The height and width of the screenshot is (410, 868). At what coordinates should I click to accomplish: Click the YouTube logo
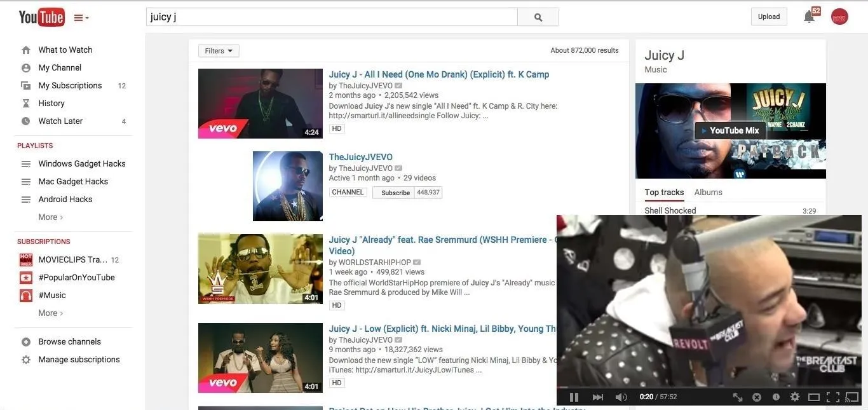click(41, 17)
